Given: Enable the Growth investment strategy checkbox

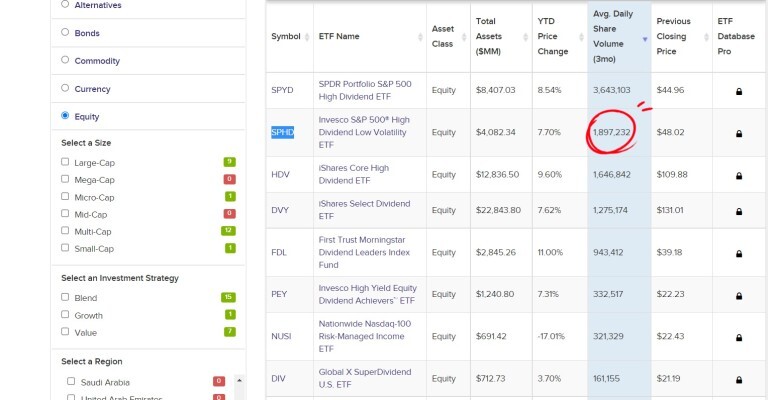Looking at the screenshot, I should click(65, 314).
